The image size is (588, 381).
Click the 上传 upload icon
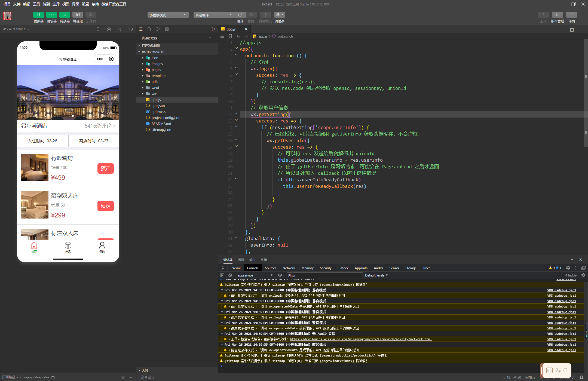543,15
